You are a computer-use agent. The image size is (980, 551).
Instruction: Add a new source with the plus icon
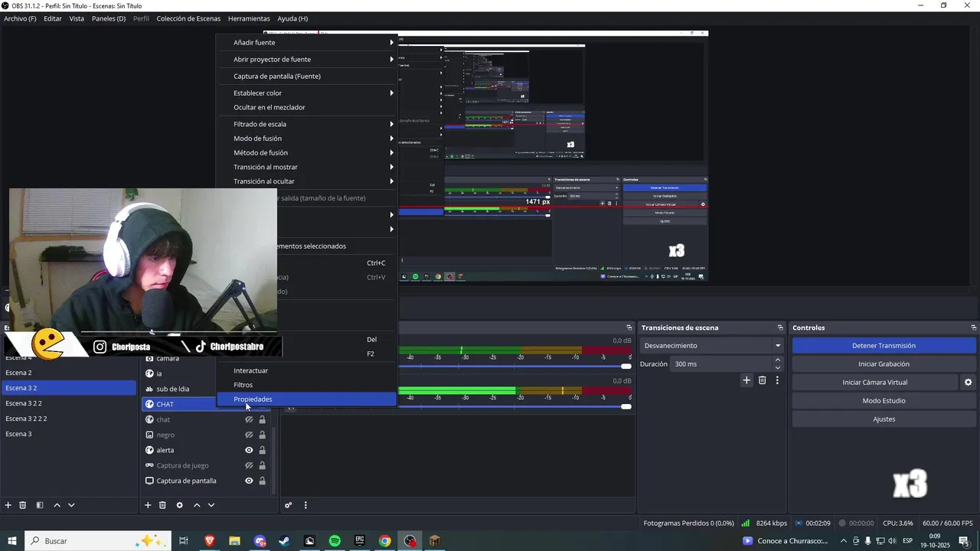148,505
